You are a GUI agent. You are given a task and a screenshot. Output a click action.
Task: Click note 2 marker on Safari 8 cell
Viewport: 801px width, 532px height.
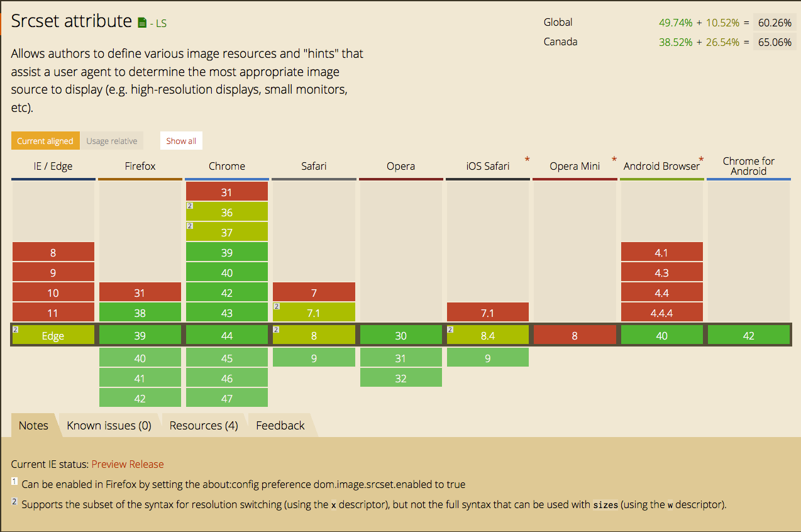[276, 329]
